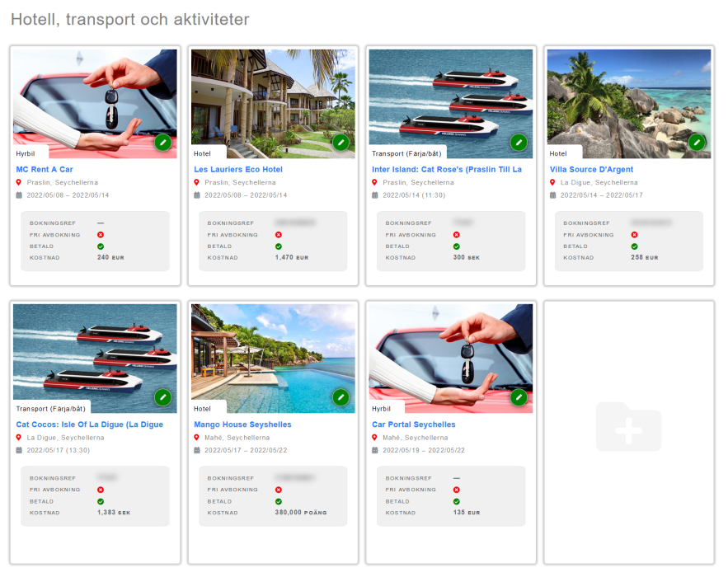The width and height of the screenshot is (728, 577).
Task: Edit the Villa Source D'Argent booking
Action: pyautogui.click(x=697, y=142)
